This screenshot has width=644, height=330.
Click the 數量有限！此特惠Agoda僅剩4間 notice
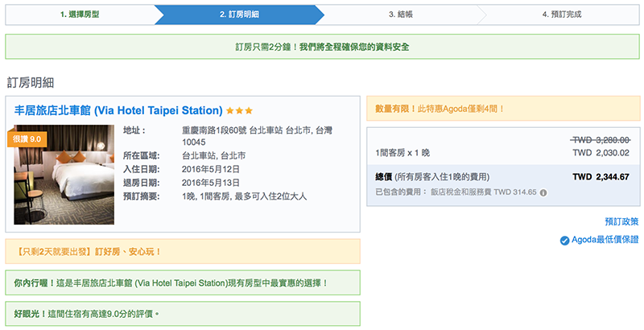pyautogui.click(x=504, y=109)
